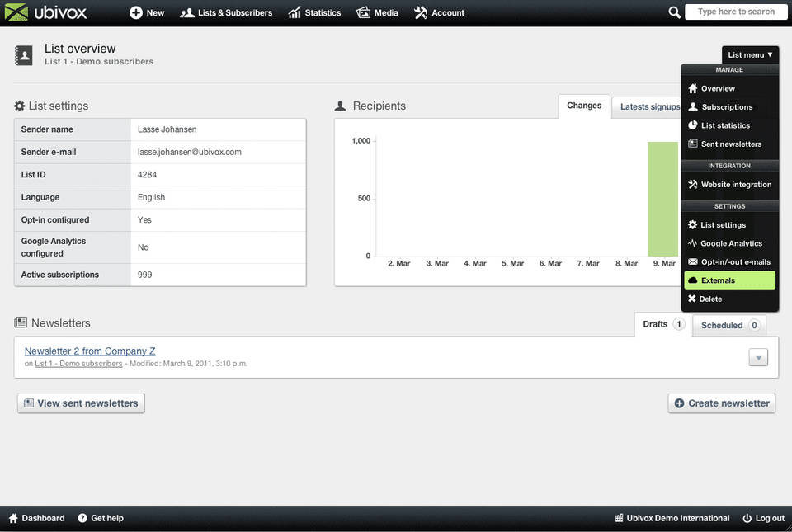Open the Account menu
Image resolution: width=792 pixels, height=532 pixels.
(x=439, y=12)
